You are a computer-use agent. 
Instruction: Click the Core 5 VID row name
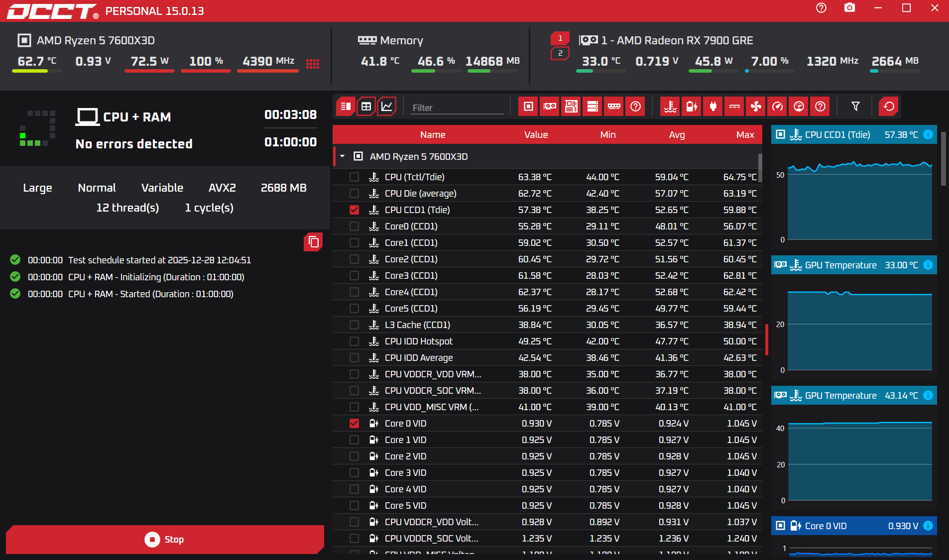click(x=406, y=505)
